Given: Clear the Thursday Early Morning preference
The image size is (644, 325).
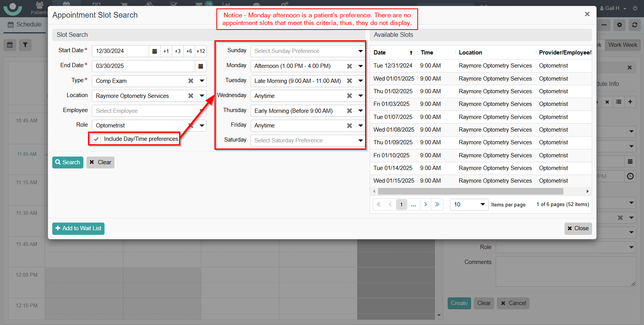Looking at the screenshot, I should point(349,111).
